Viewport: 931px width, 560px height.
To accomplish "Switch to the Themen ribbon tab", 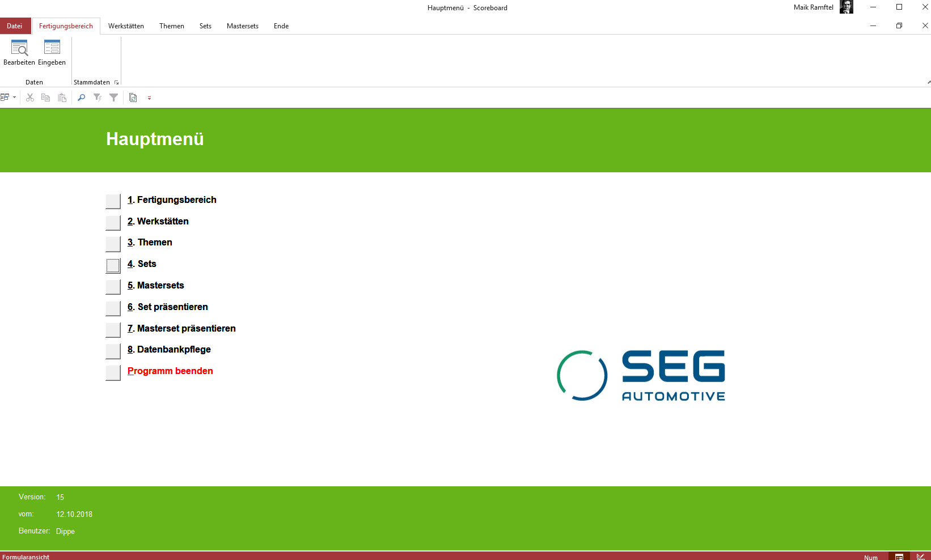I will pyautogui.click(x=172, y=26).
